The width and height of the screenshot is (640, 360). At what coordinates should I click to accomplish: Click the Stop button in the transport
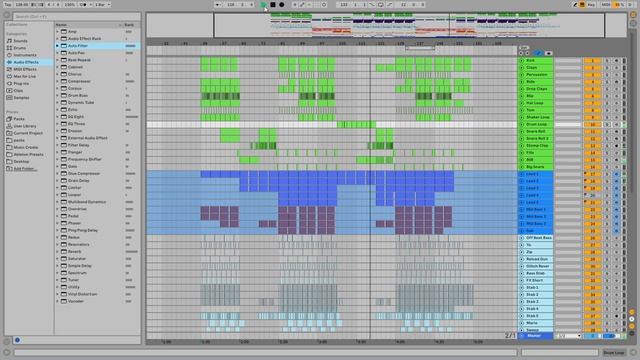pyautogui.click(x=273, y=4)
